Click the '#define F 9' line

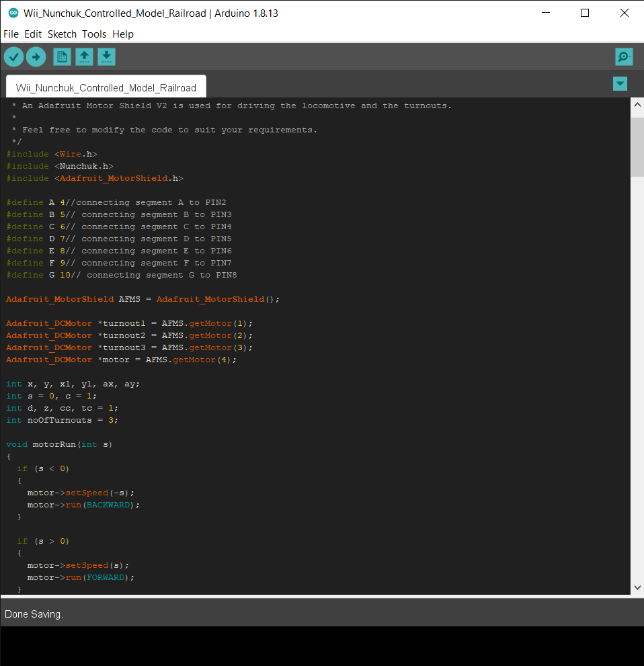point(119,263)
